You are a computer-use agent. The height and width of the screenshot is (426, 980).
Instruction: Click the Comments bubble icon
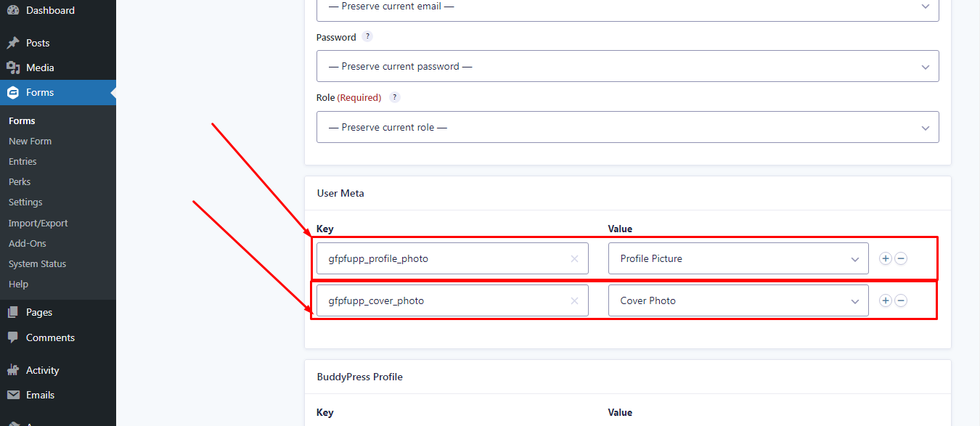click(13, 337)
